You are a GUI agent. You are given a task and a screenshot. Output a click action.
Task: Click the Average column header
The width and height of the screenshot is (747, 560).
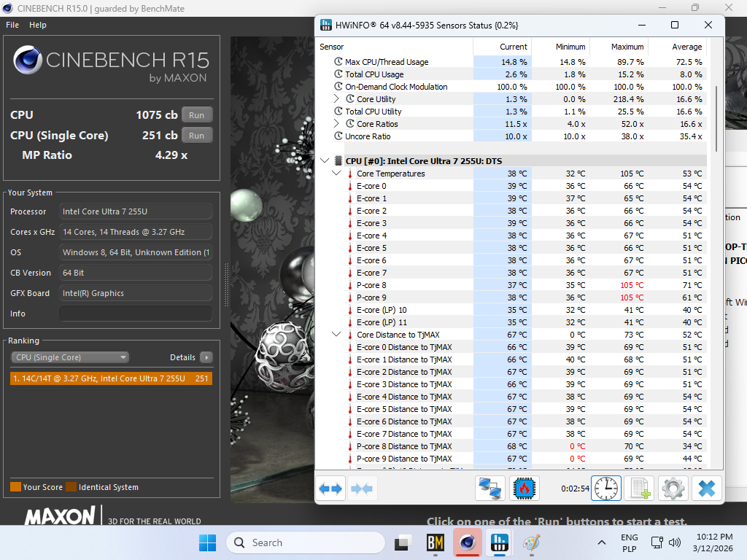pos(676,47)
